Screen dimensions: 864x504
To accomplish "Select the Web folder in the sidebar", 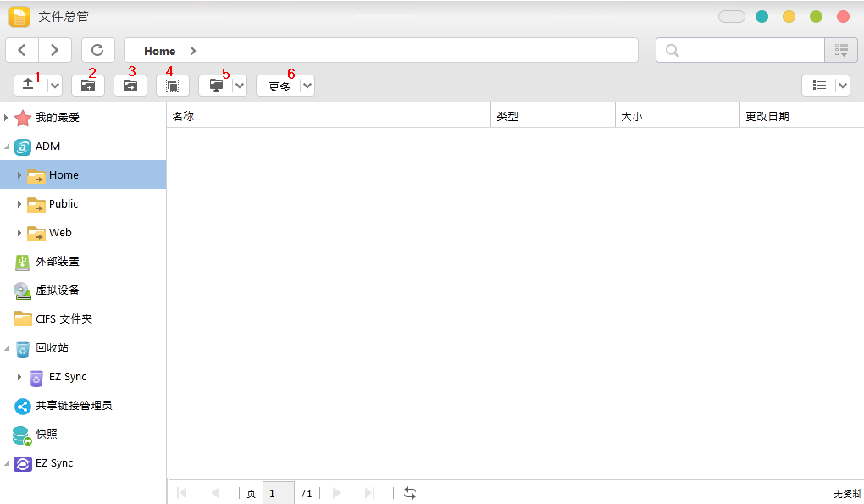I will tap(60, 233).
